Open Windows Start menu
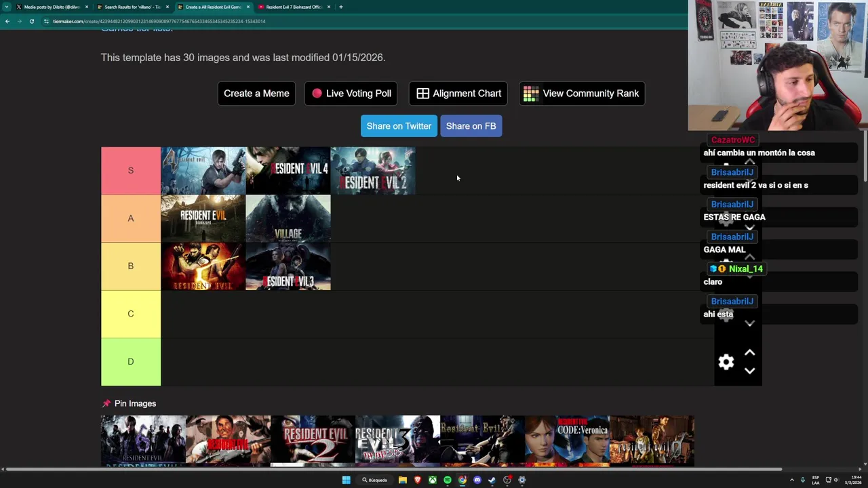This screenshot has height=488, width=868. coord(346,480)
